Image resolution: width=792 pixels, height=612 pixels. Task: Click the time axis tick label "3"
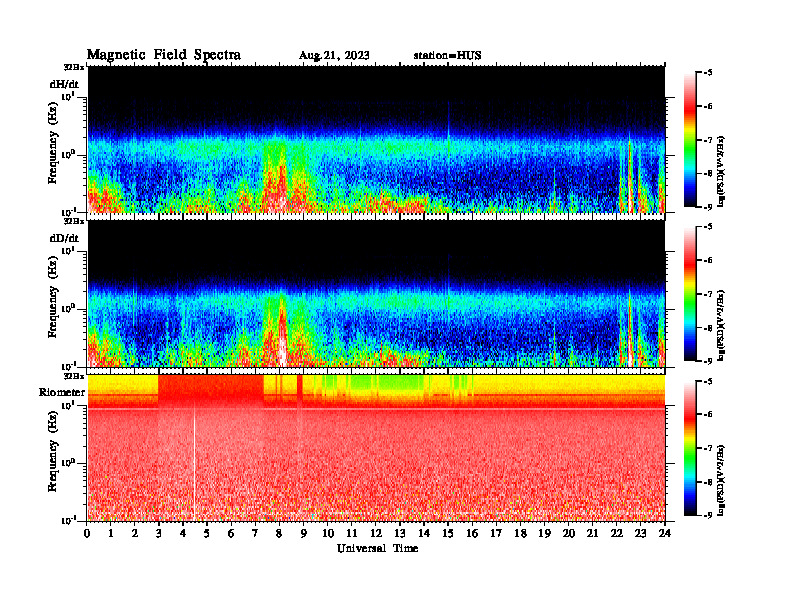click(x=159, y=533)
